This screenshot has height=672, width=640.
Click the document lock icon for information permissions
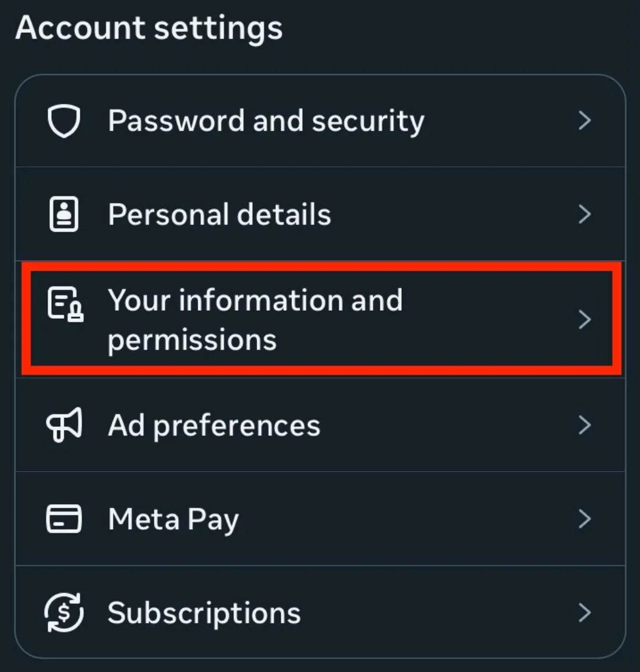point(65,305)
